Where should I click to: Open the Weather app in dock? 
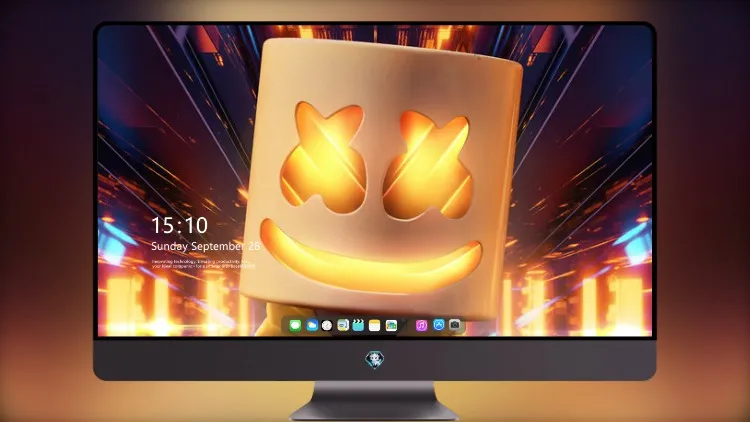pos(312,325)
